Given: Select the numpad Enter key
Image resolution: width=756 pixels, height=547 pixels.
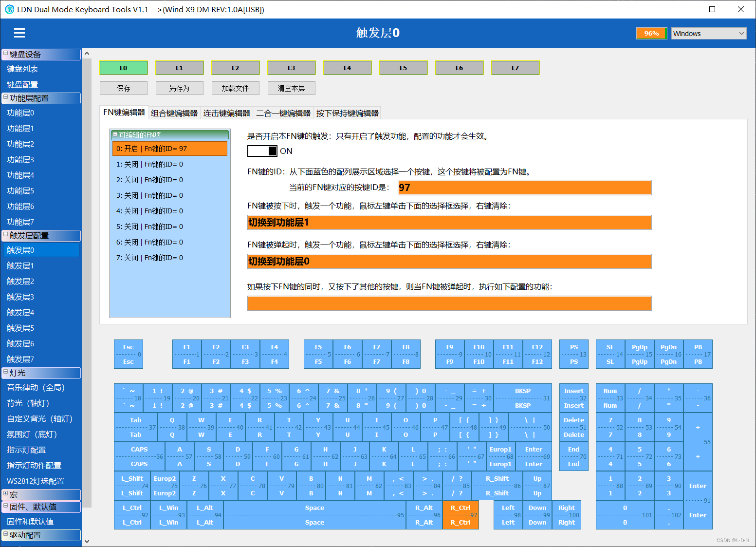Looking at the screenshot, I should (x=698, y=500).
